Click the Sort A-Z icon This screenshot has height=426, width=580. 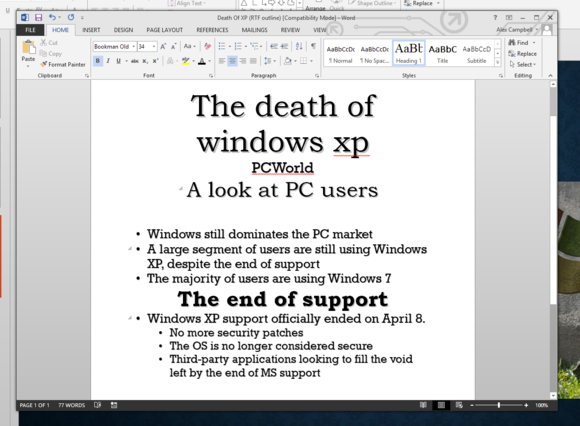click(299, 46)
